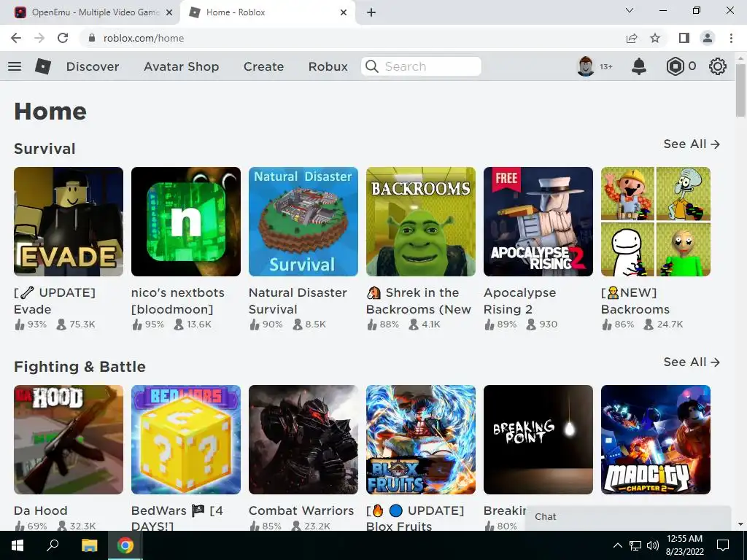This screenshot has width=747, height=560.
Task: Close the Home - Roblox tab
Action: pyautogui.click(x=344, y=12)
